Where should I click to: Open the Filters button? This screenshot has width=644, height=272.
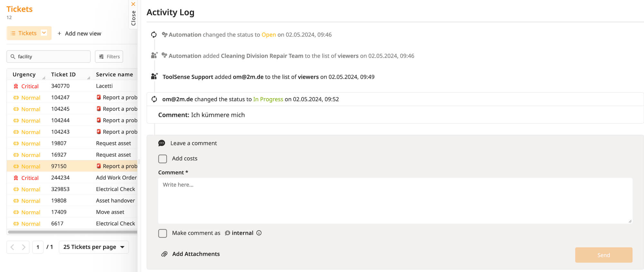pos(109,57)
